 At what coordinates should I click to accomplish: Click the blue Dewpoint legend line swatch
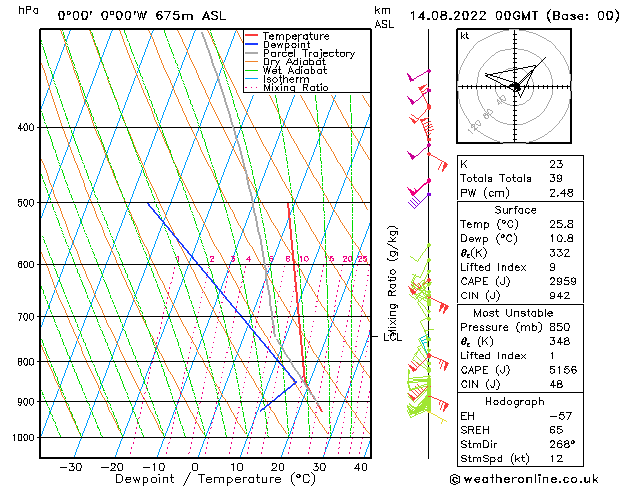[251, 44]
